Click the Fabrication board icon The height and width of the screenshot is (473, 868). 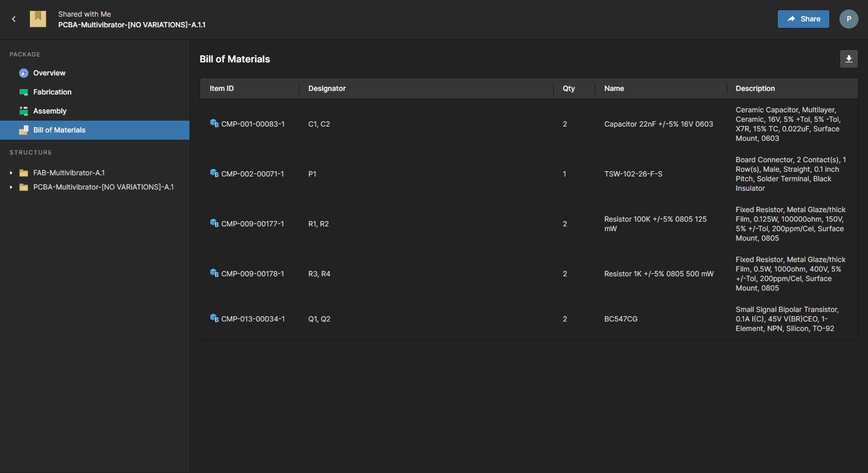[24, 92]
